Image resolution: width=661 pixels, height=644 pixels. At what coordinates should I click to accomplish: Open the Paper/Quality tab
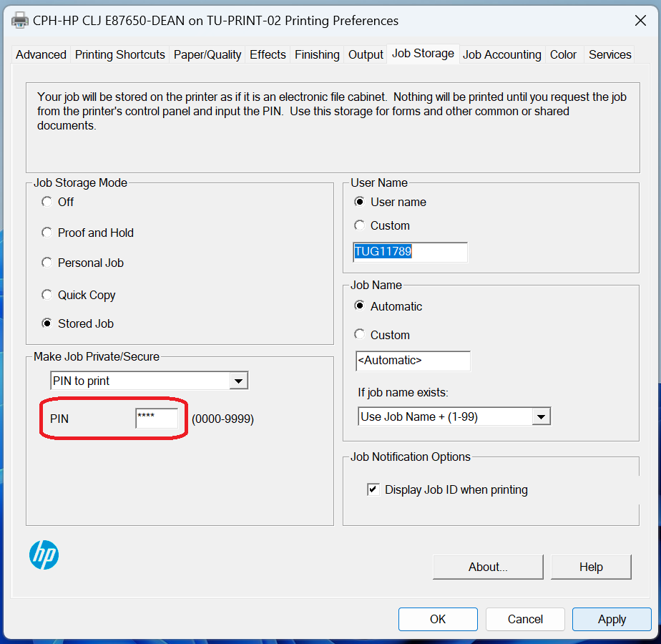pos(207,55)
